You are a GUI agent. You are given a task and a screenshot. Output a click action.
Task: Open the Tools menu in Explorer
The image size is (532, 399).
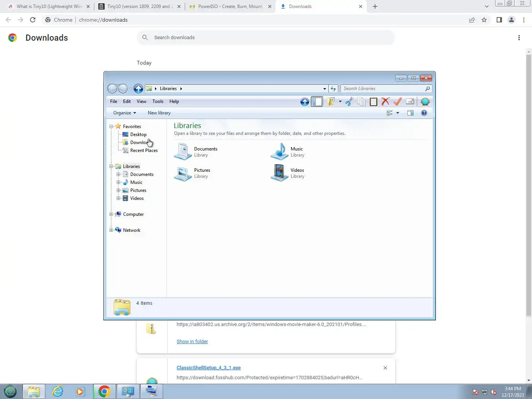[158, 101]
